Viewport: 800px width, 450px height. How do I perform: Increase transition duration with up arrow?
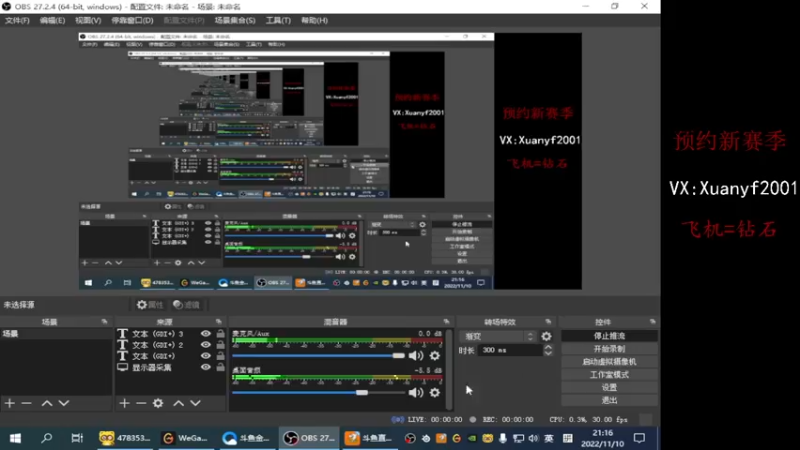[x=548, y=347]
